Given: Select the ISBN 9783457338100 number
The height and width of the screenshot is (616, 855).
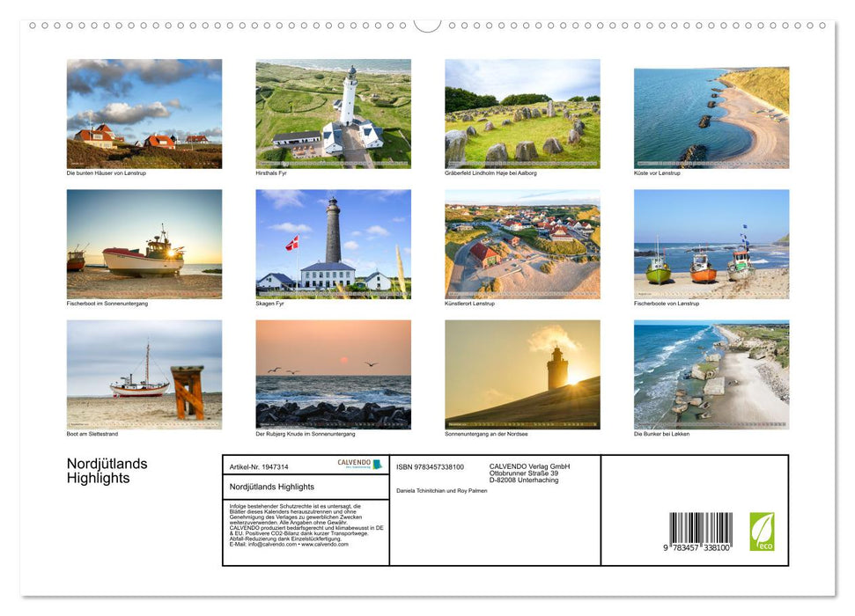Looking at the screenshot, I should tap(431, 466).
